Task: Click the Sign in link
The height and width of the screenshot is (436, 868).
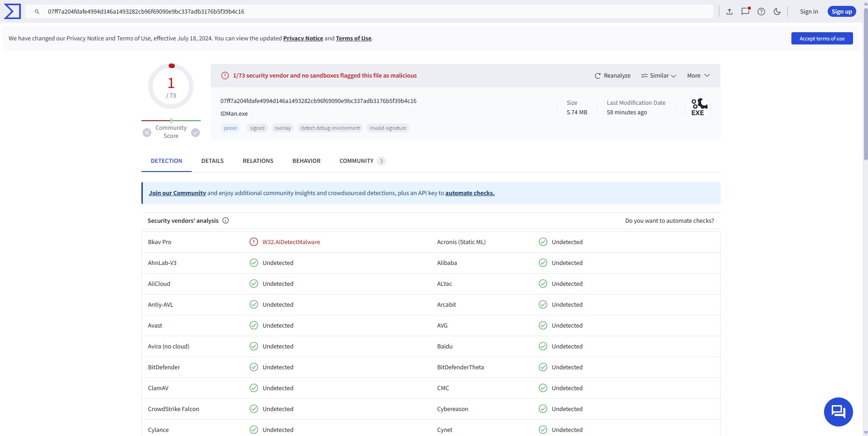Action: point(809,12)
